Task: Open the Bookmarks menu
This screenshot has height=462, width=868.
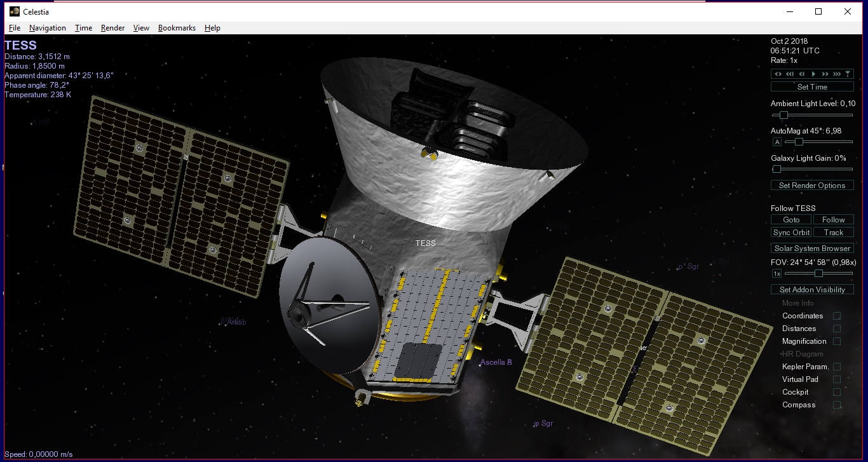Action: click(x=177, y=28)
